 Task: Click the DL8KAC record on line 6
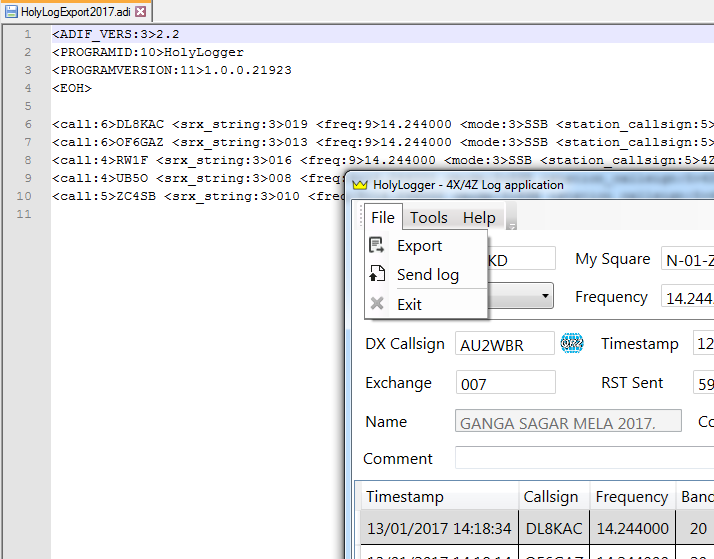pyautogui.click(x=382, y=124)
